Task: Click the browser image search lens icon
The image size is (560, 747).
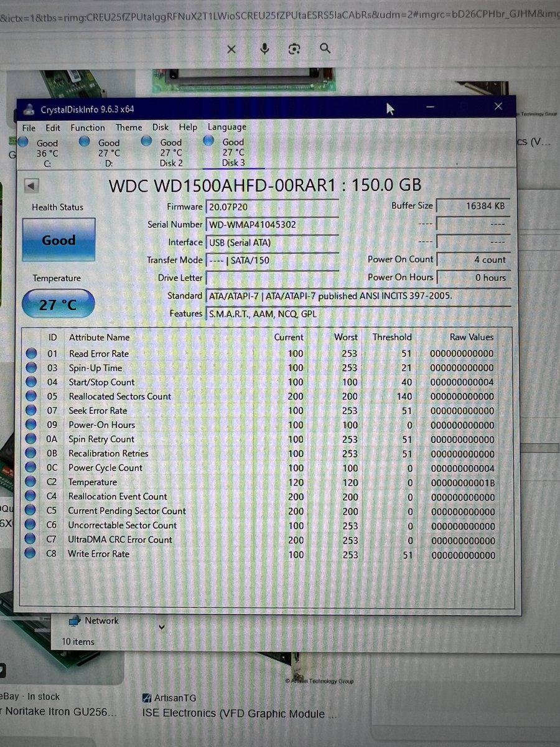Action: click(294, 49)
